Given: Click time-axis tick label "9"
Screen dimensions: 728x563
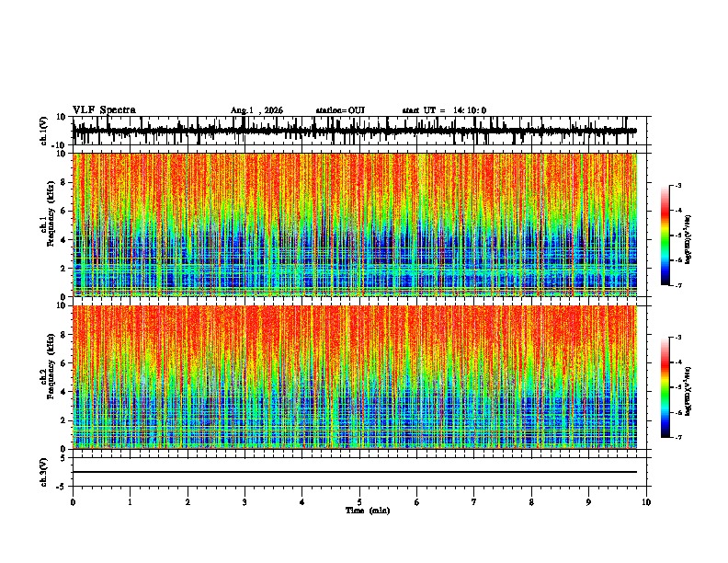Looking at the screenshot, I should pos(588,502).
